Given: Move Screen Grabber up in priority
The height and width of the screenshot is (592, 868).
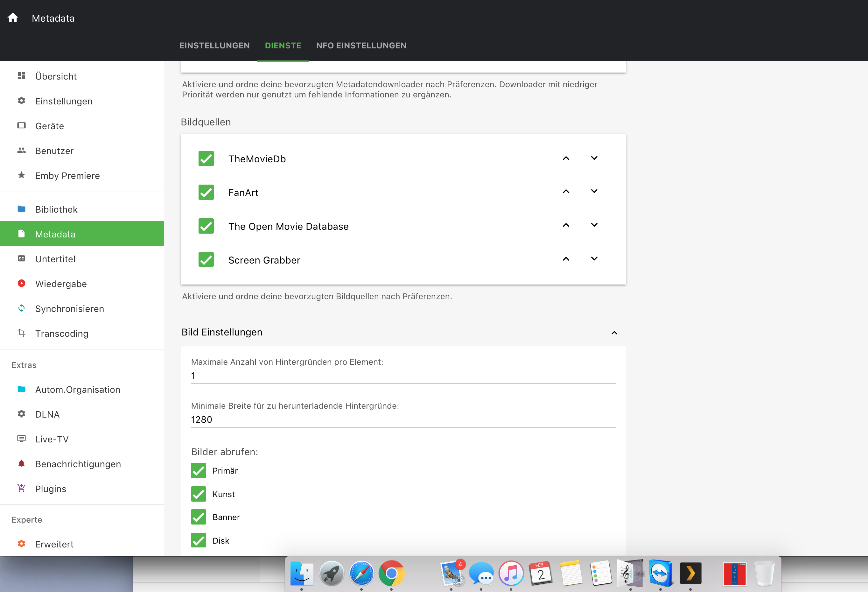Looking at the screenshot, I should coord(566,258).
